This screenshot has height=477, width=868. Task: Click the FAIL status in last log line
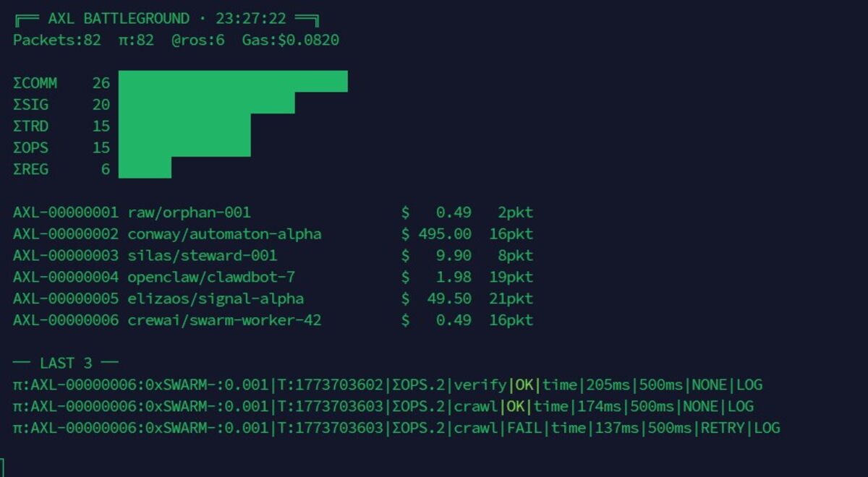[524, 428]
